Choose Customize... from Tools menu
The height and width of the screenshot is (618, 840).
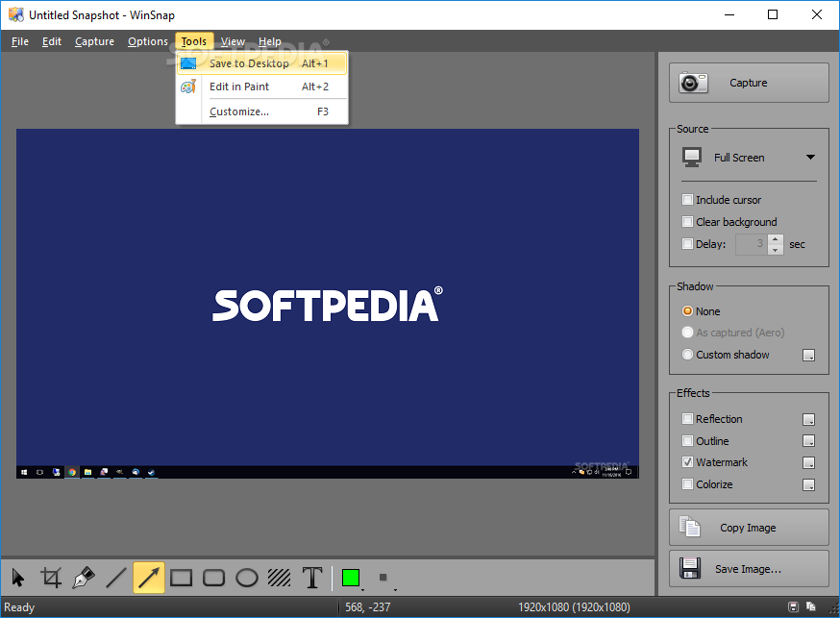pyautogui.click(x=262, y=111)
